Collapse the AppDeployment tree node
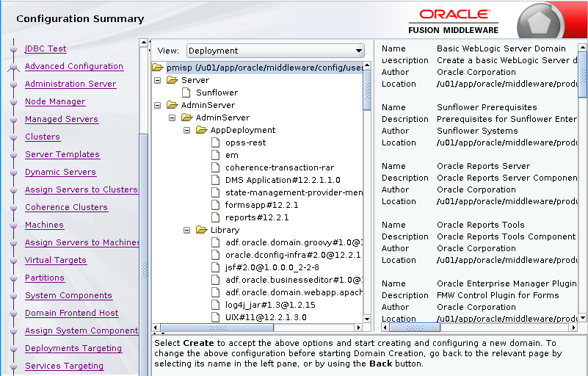The height and width of the screenshot is (376, 588). point(187,130)
